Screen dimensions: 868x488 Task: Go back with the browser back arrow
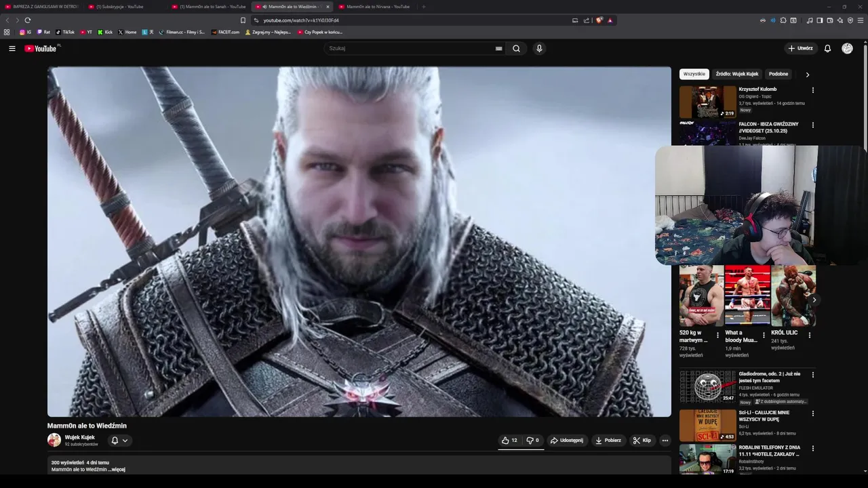[x=7, y=20]
